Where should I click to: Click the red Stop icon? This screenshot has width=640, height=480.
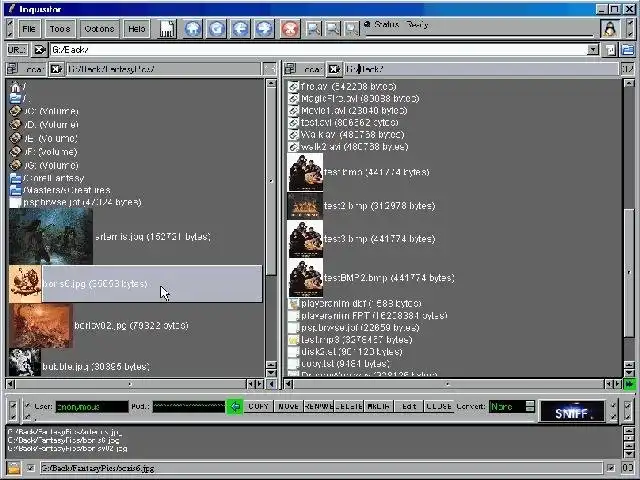click(x=290, y=29)
